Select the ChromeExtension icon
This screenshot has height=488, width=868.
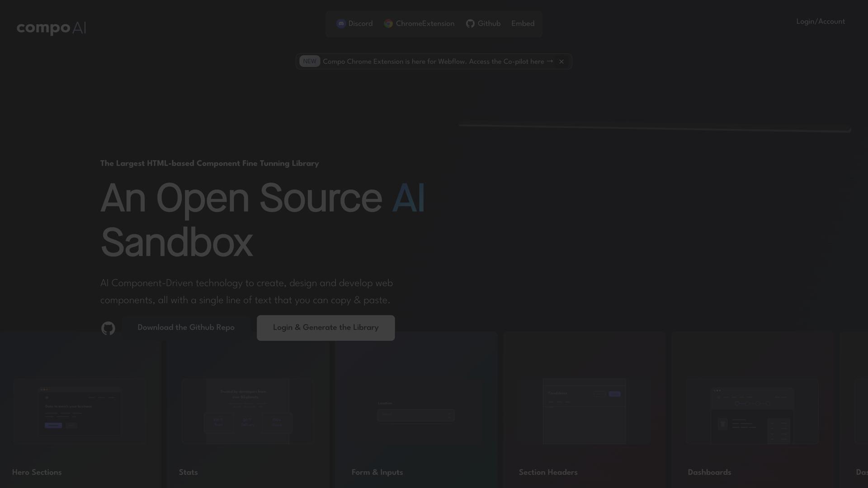[388, 23]
